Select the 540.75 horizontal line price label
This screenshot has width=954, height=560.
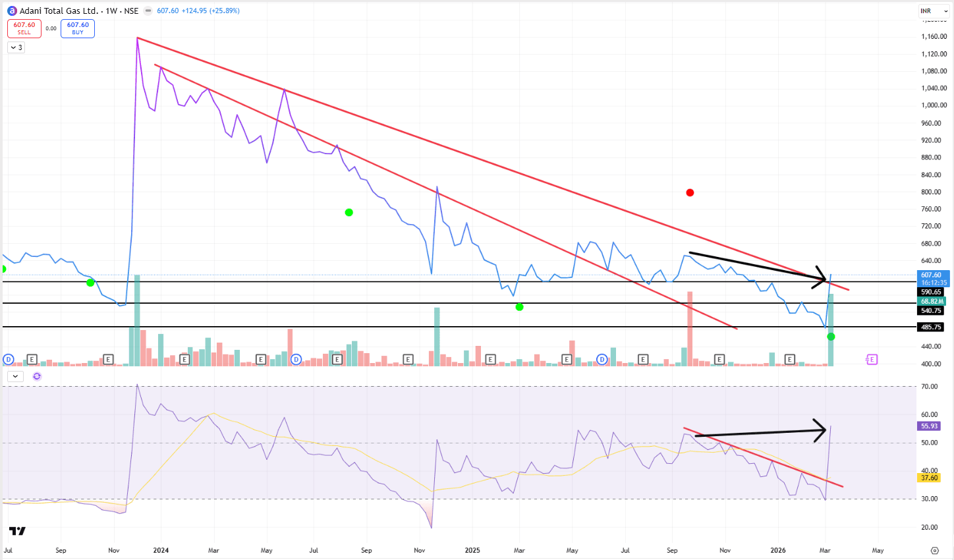click(x=931, y=310)
